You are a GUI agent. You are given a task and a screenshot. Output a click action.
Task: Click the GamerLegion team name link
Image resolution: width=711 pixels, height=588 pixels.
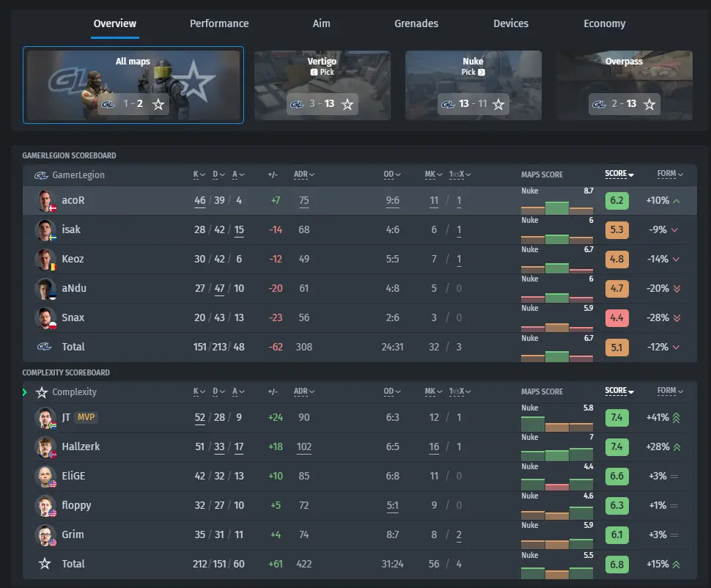point(78,175)
